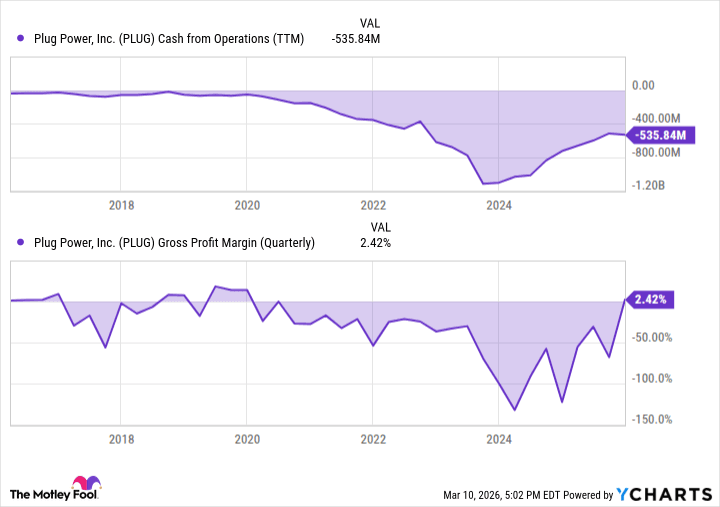
Task: Click the 2022 label on the bottom chart axis
Action: 373,438
